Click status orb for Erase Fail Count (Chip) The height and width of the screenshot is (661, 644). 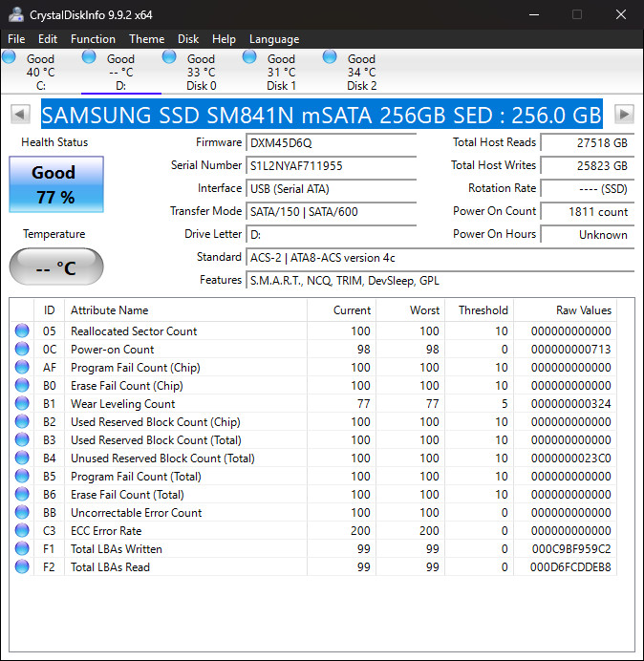[x=22, y=385]
